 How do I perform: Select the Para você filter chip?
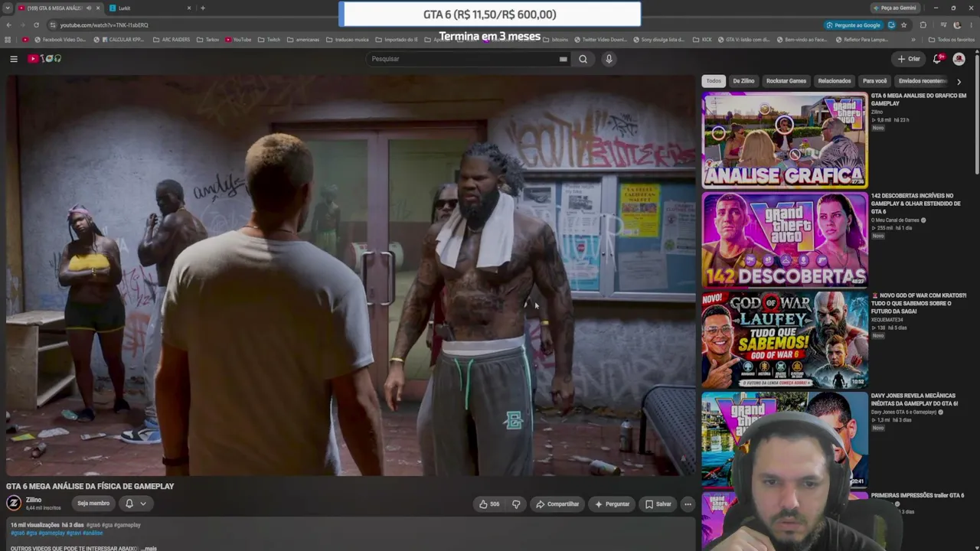[x=874, y=81]
